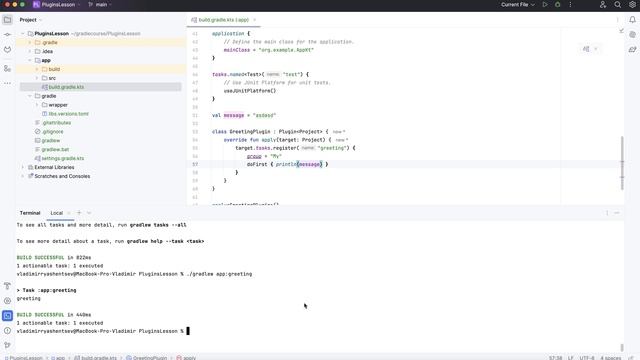Open the Gradle elephant tool window
This screenshot has width=640, height=360.
click(x=632, y=49)
